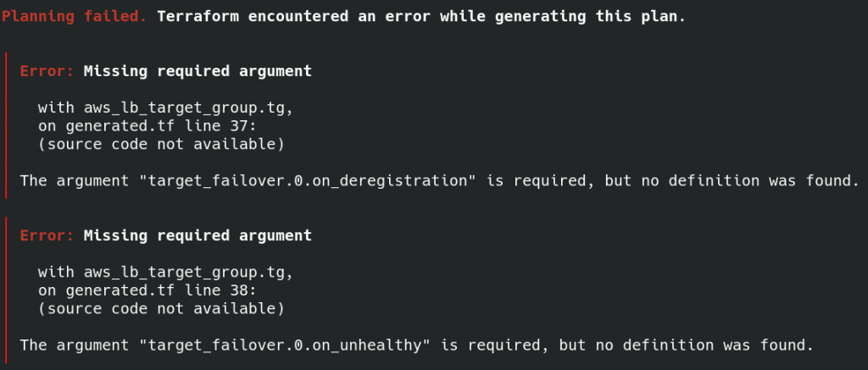Click the word "with" in first error block
Image resolution: width=868 pixels, height=370 pixels.
coord(56,108)
